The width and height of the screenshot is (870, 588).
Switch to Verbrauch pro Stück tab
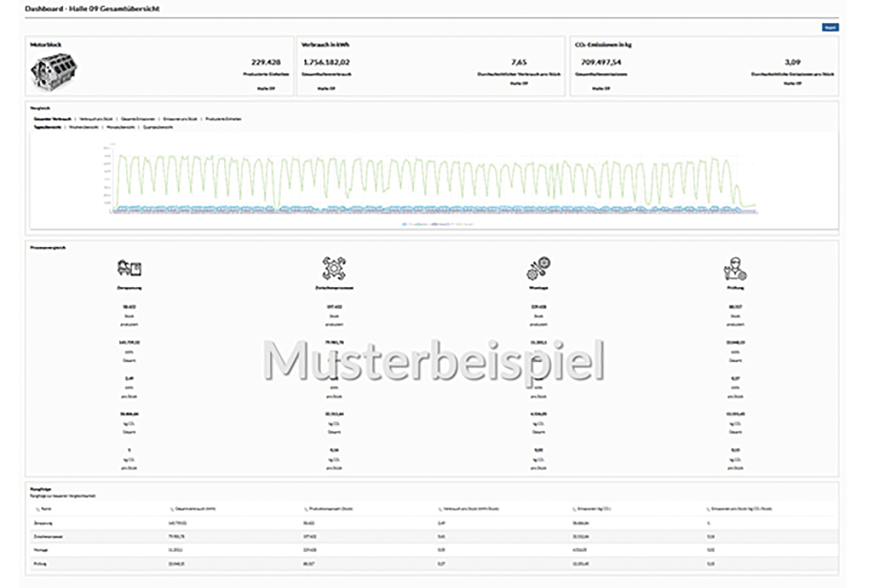(96, 119)
